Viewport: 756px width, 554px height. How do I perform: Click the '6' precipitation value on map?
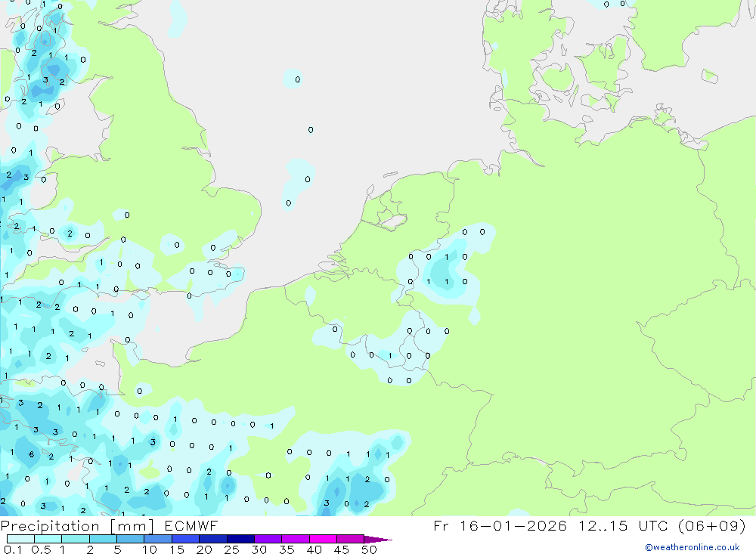[31, 454]
